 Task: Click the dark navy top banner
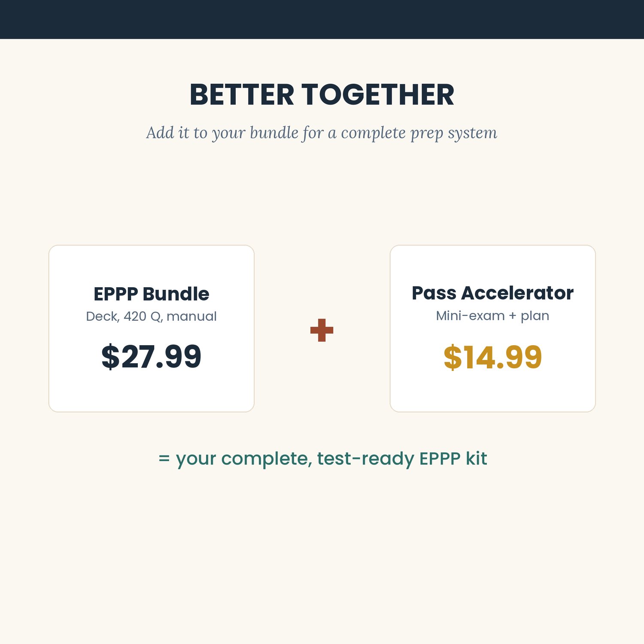[322, 19]
